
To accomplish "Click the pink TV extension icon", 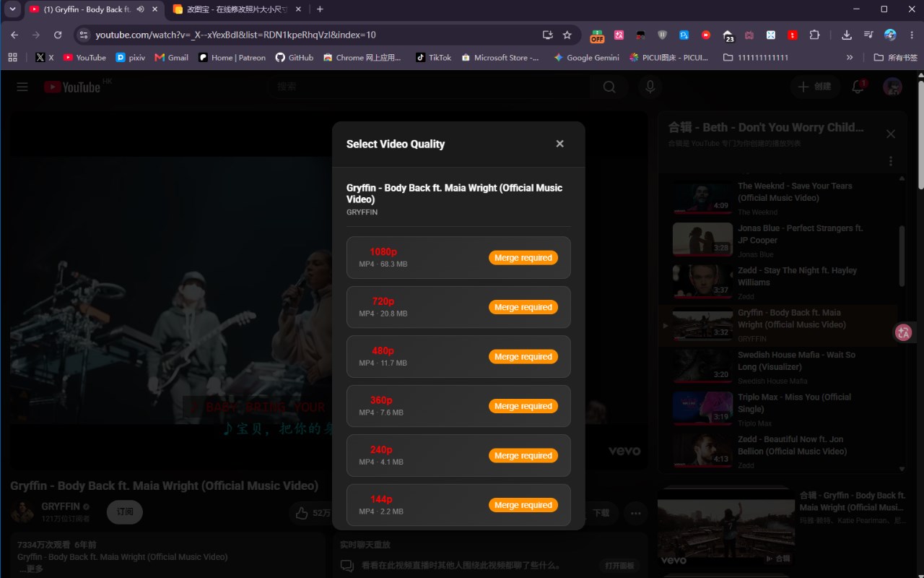I will [x=749, y=35].
